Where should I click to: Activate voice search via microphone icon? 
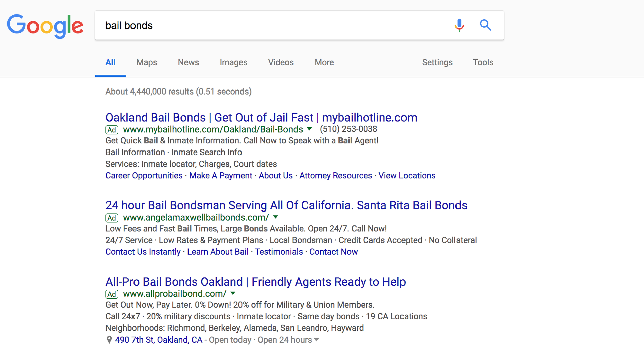click(x=459, y=25)
